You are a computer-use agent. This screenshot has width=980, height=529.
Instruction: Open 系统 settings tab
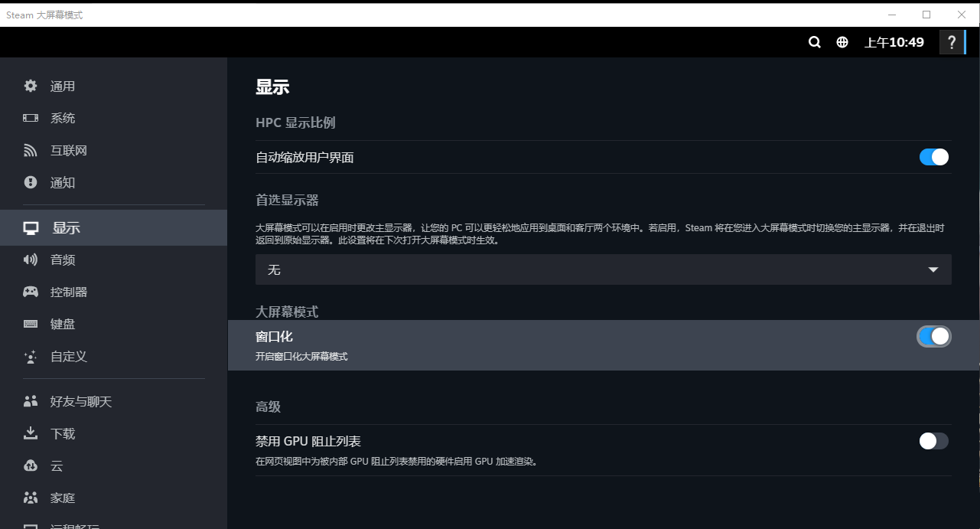(x=113, y=118)
